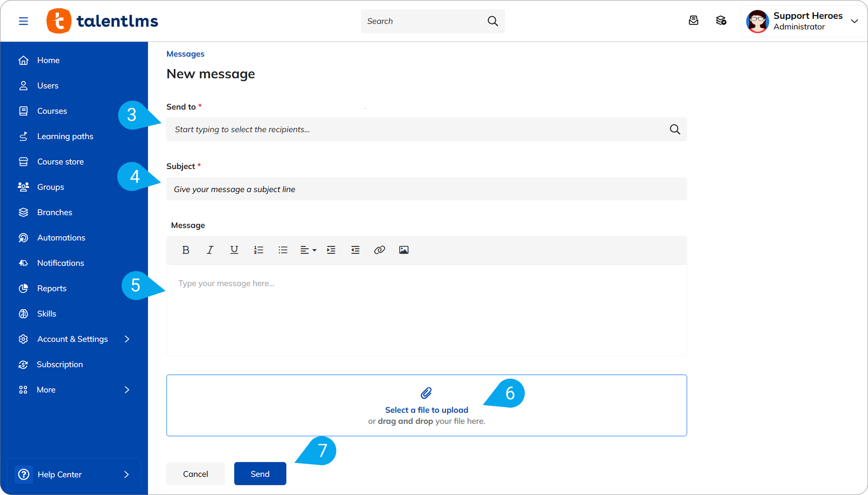Open Reports from the sidebar
The width and height of the screenshot is (868, 495).
pyautogui.click(x=52, y=288)
